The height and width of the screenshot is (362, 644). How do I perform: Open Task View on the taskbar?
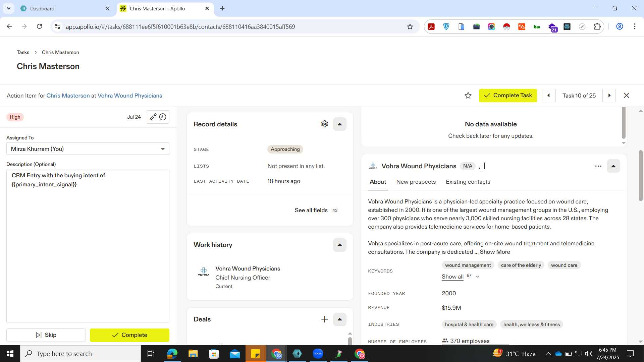[x=151, y=354]
